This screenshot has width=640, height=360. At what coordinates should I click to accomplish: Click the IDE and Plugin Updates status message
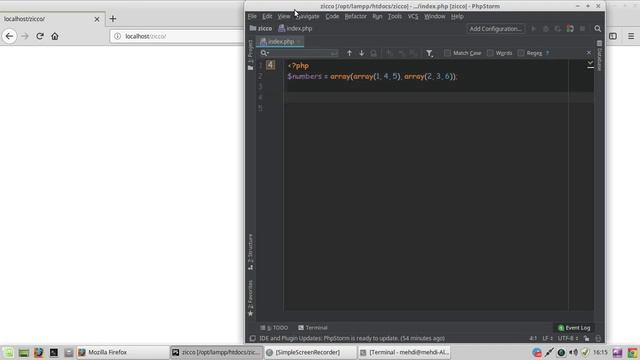point(352,338)
